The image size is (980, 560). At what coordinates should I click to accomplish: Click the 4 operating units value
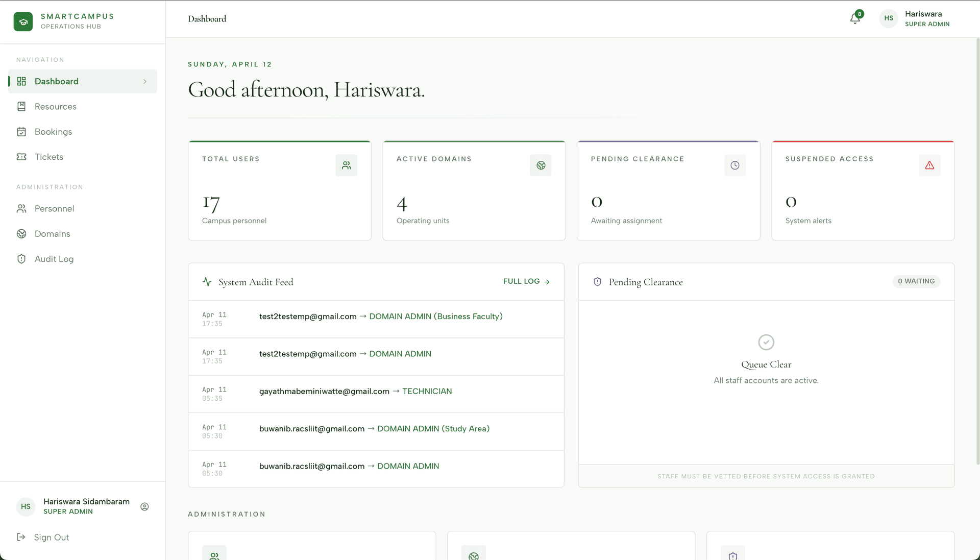point(402,204)
